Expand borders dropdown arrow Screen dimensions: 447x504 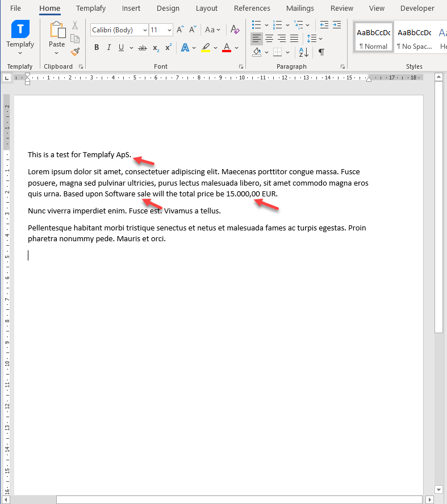tap(287, 52)
